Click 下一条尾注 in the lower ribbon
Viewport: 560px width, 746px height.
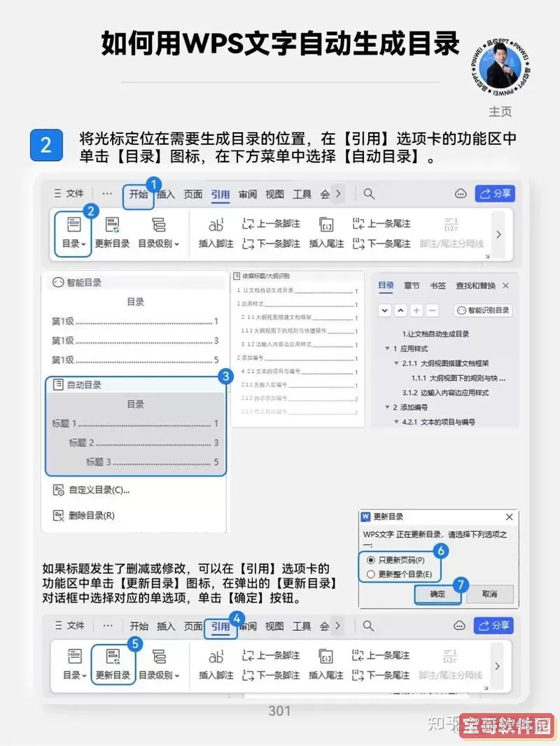pos(381,675)
